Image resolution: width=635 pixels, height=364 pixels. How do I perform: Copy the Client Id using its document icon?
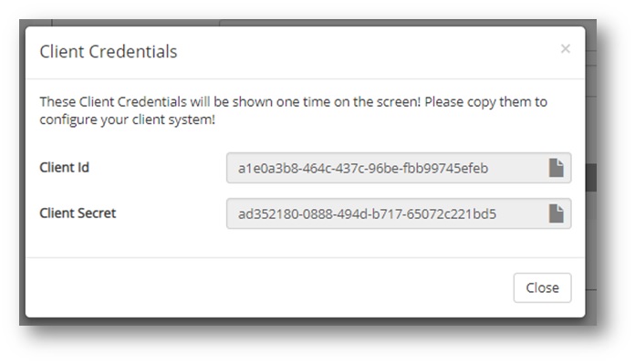click(x=556, y=168)
